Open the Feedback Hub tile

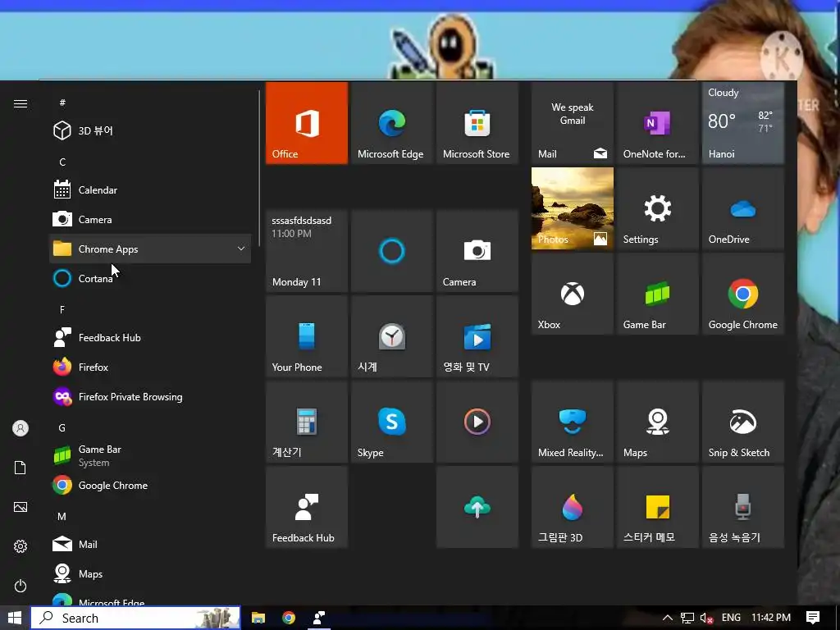point(307,507)
